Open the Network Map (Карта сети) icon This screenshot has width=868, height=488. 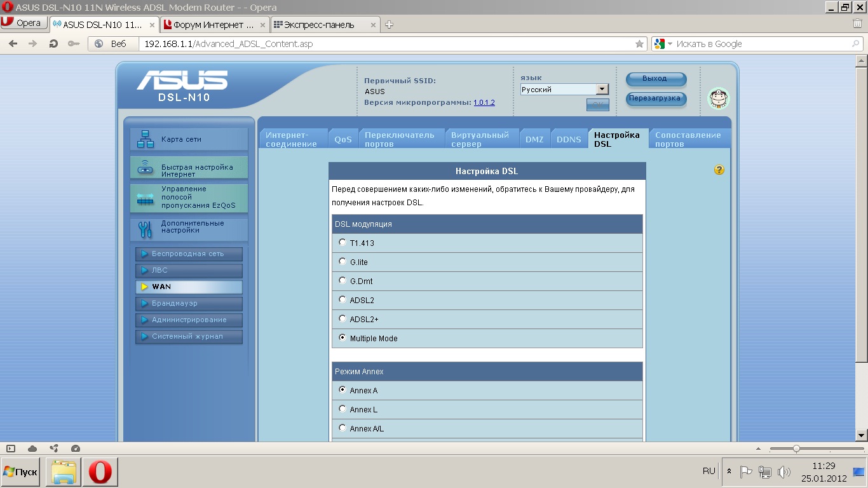(x=146, y=139)
